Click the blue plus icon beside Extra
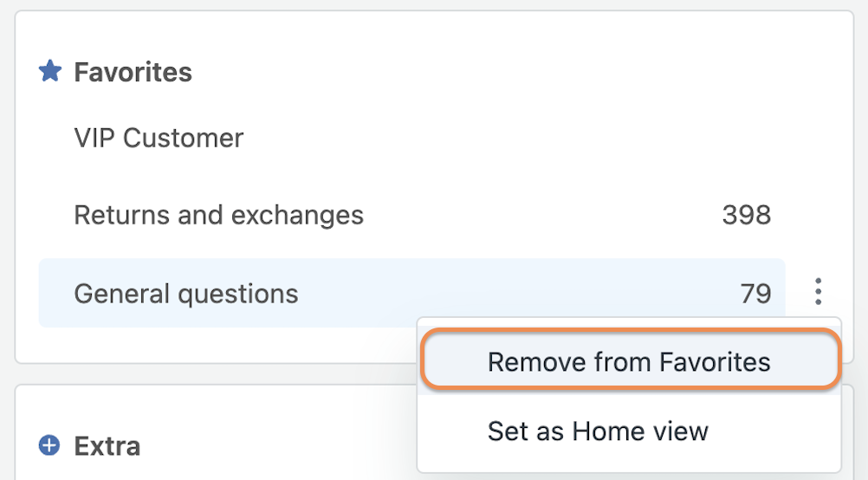The height and width of the screenshot is (480, 868). click(49, 445)
